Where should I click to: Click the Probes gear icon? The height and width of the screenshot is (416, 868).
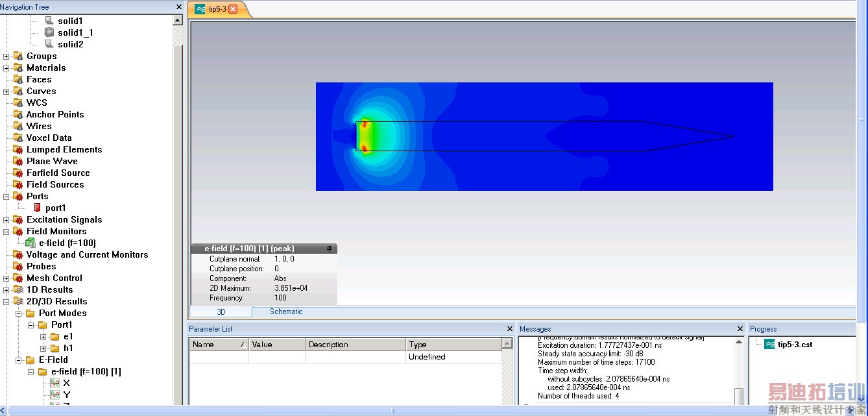pos(18,266)
